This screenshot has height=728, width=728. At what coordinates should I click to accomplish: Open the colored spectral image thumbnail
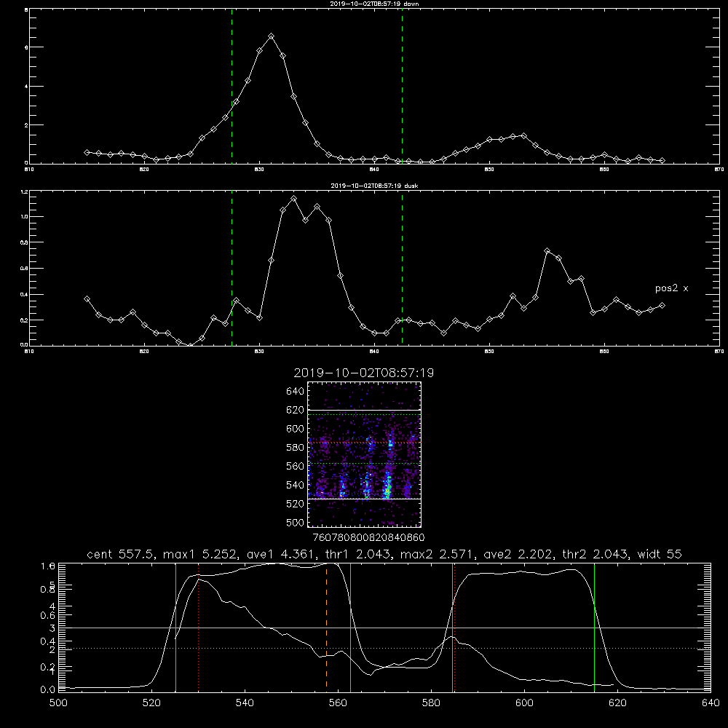[364, 454]
